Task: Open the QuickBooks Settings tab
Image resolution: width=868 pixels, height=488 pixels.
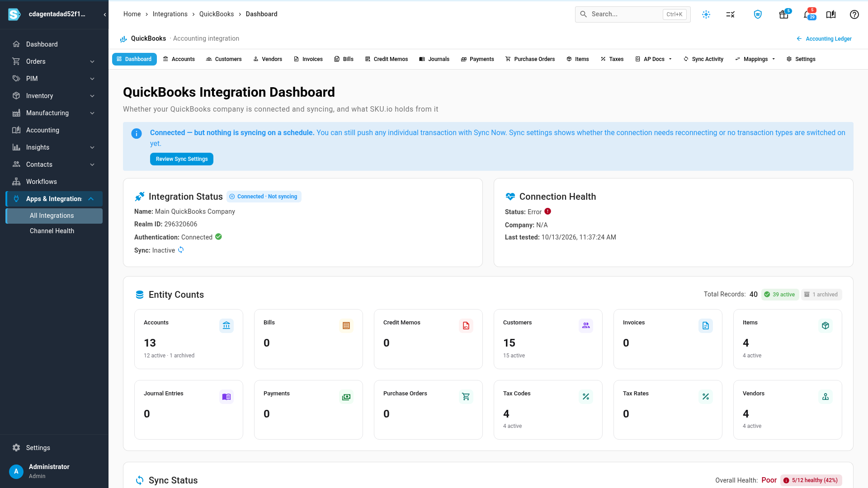Action: click(x=801, y=59)
